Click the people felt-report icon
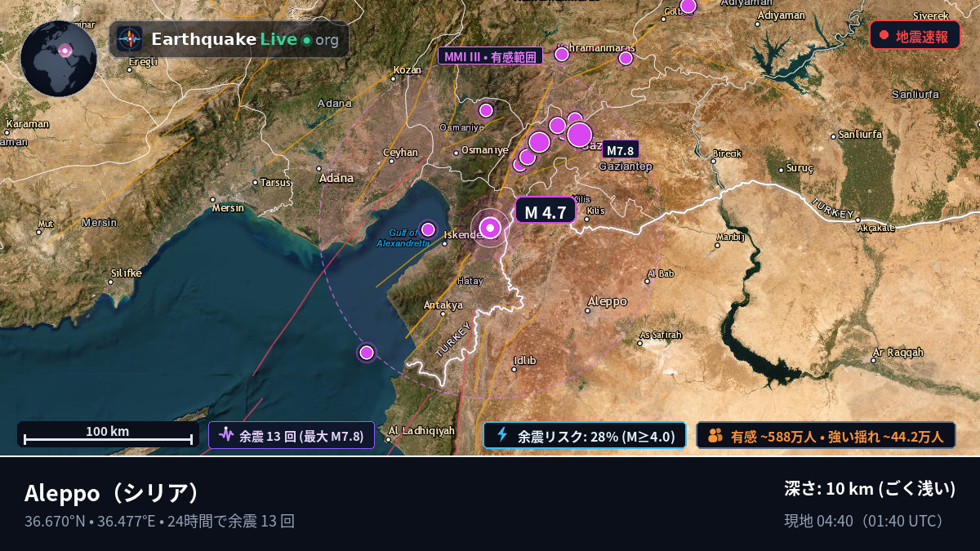 [x=715, y=435]
